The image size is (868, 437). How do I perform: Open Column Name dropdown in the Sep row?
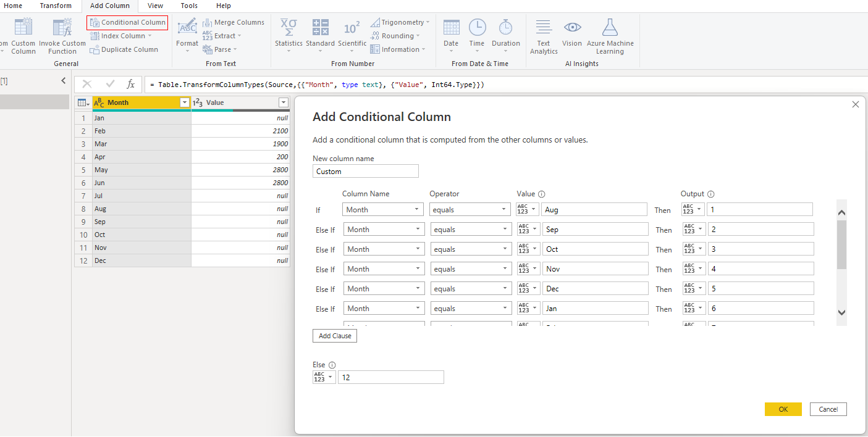click(384, 230)
